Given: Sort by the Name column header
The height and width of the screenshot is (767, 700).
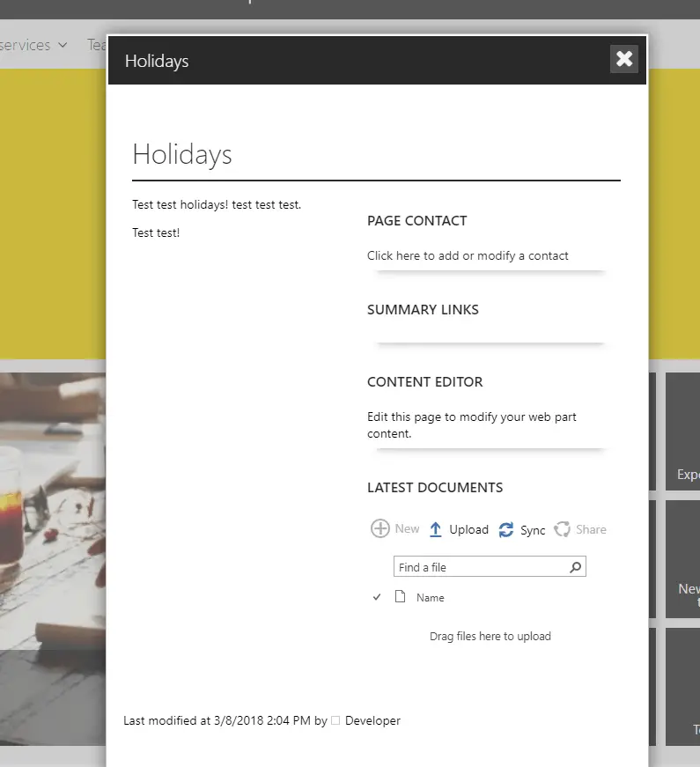Looking at the screenshot, I should pos(430,597).
